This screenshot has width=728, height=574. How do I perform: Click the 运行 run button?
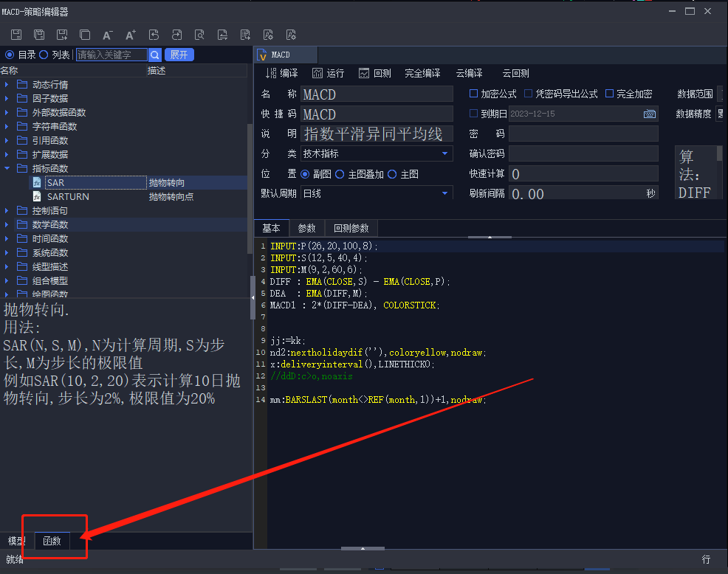click(329, 73)
